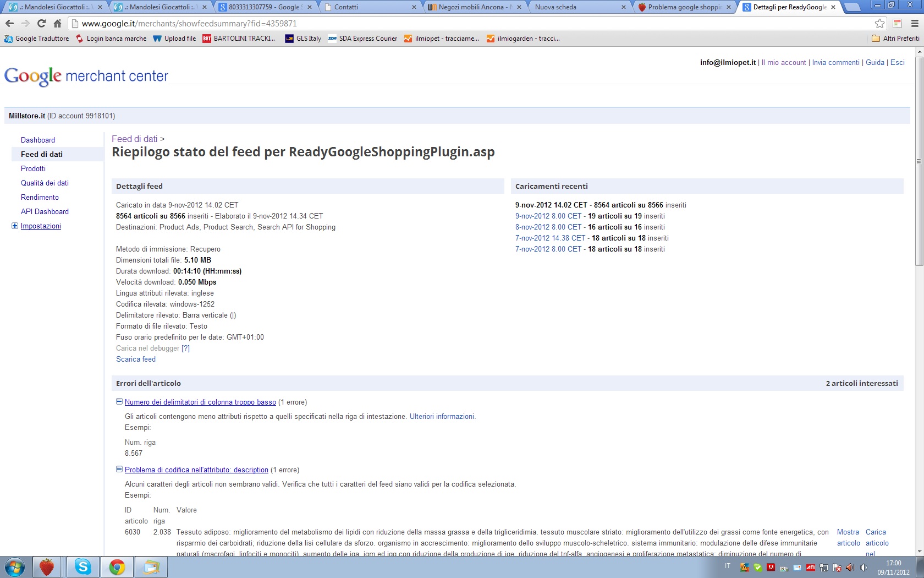Click the Numero dei delimitatori di colonna link
The image size is (924, 578).
[200, 402]
